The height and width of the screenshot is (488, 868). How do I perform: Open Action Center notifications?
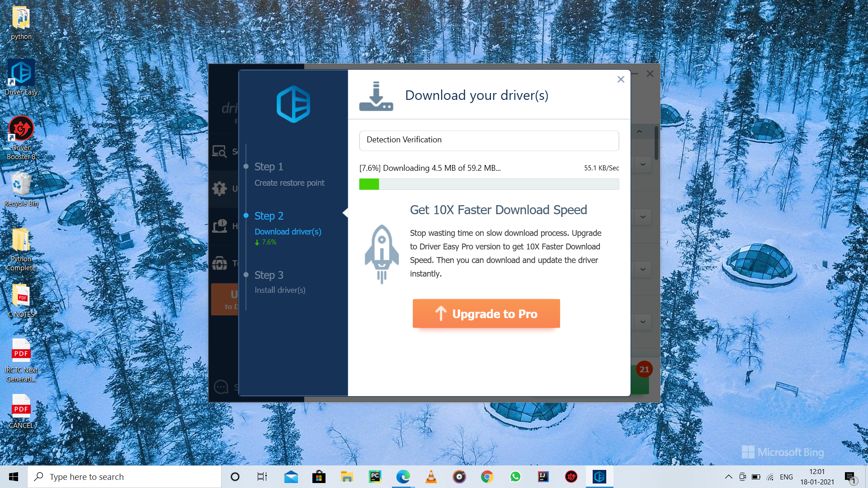click(850, 477)
